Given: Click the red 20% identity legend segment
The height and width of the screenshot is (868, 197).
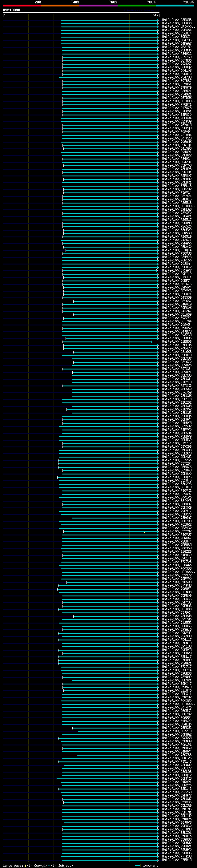Looking at the screenshot, I should click(22, 6).
